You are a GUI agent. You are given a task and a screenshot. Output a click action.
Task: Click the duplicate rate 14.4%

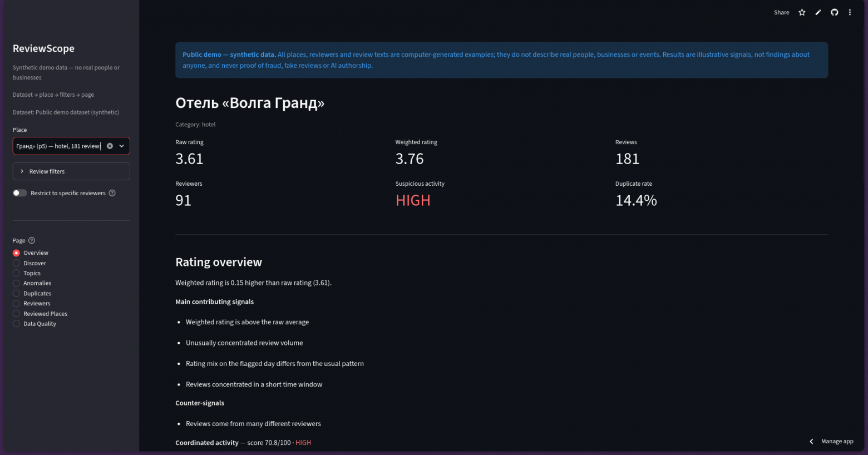pyautogui.click(x=636, y=200)
